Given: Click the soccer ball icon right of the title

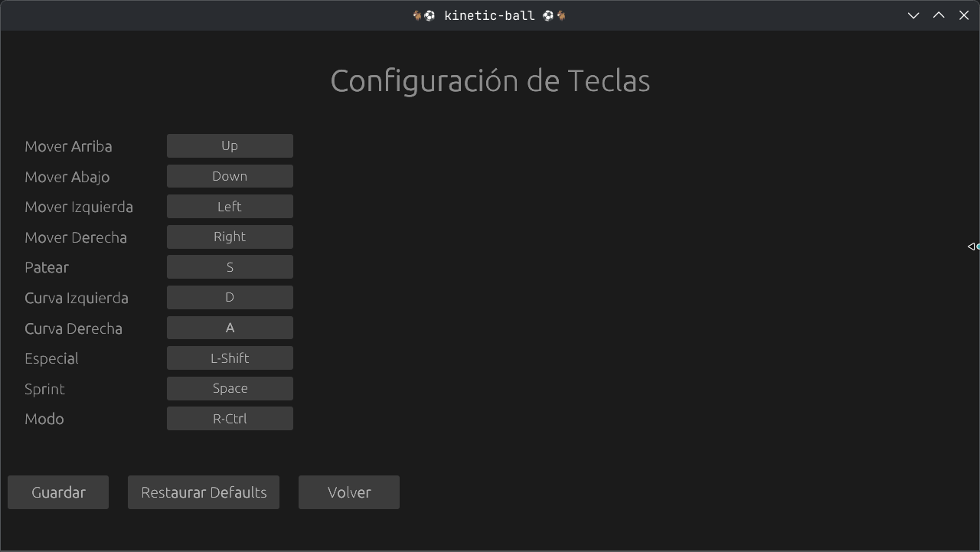Looking at the screenshot, I should coord(548,15).
